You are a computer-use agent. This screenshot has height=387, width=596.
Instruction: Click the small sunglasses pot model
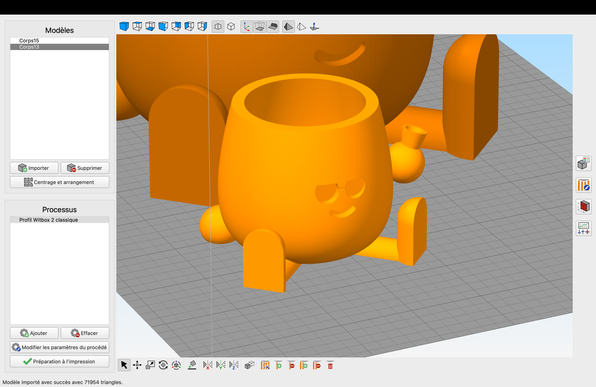[304, 167]
